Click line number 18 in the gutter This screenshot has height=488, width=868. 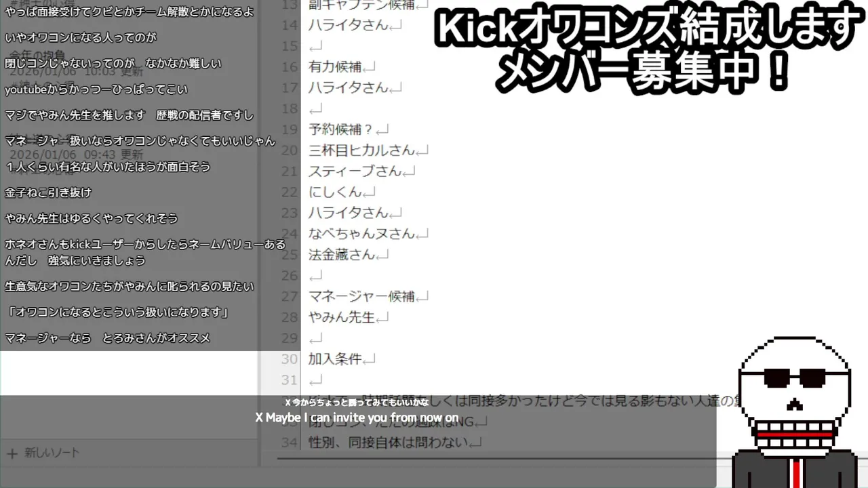point(290,108)
